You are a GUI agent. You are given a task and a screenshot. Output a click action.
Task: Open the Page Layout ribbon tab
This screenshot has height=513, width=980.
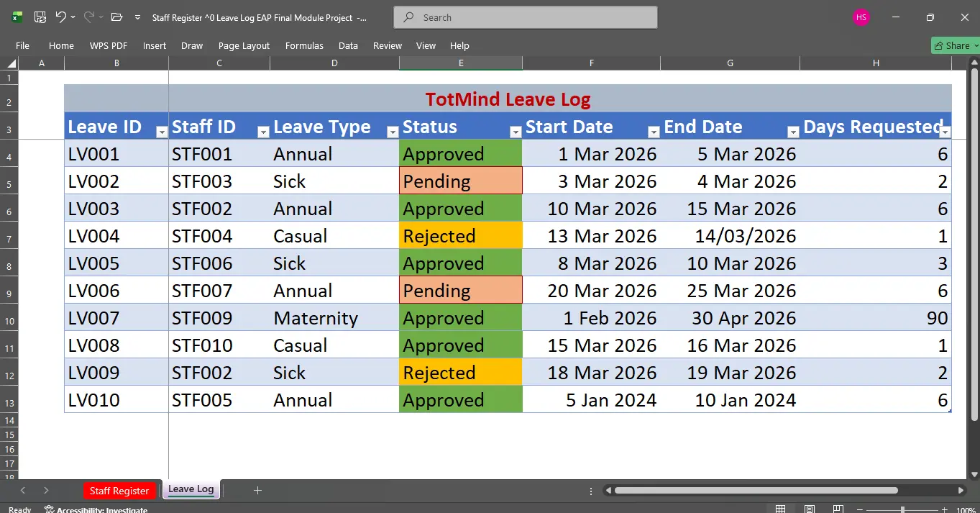coord(244,45)
